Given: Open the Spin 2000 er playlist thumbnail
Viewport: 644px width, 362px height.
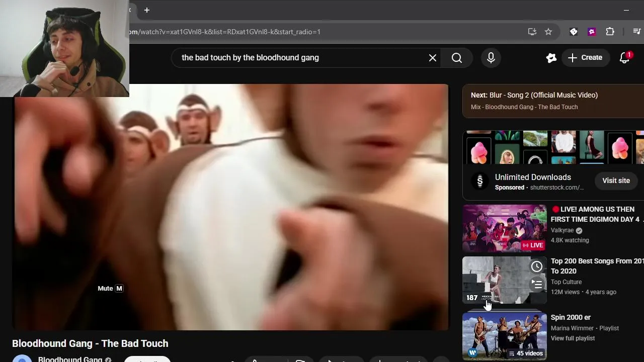Looking at the screenshot, I should coord(505,336).
